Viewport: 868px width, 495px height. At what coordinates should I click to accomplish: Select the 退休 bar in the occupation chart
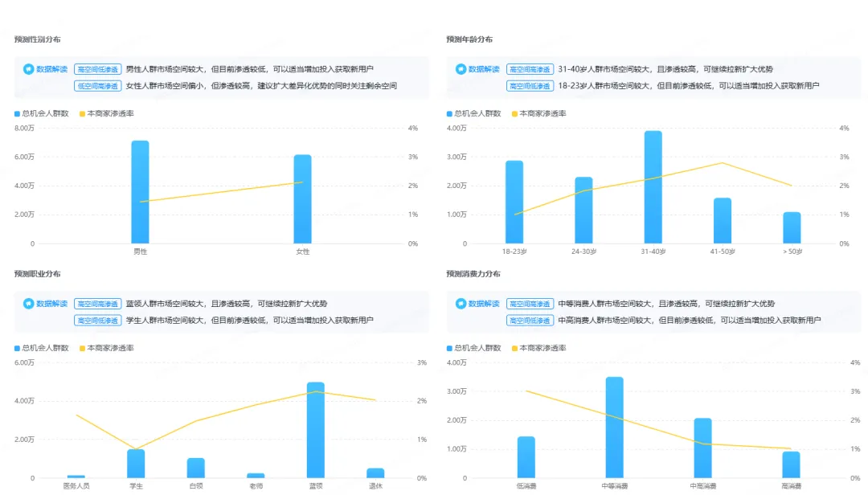375,472
